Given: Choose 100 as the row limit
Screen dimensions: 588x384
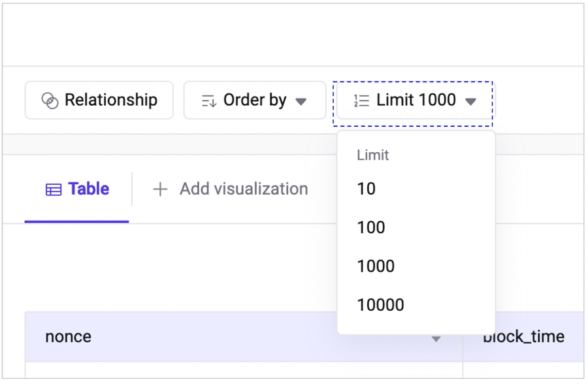Looking at the screenshot, I should [x=370, y=227].
